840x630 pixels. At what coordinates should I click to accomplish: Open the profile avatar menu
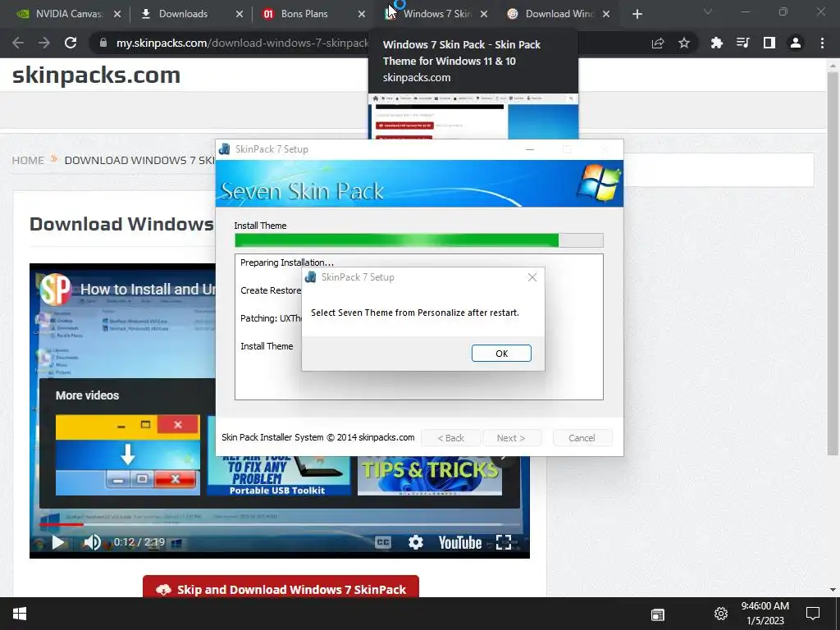point(796,43)
